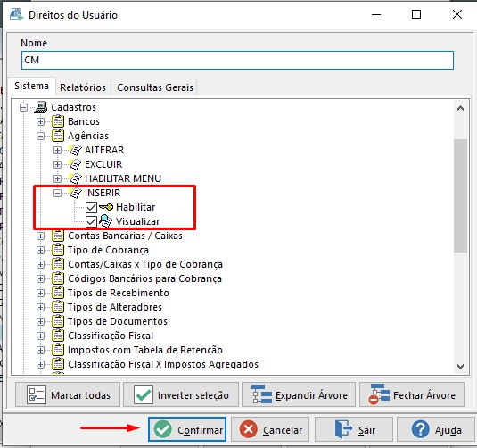Collapse the Cadastros root node
The image size is (477, 448).
(23, 107)
